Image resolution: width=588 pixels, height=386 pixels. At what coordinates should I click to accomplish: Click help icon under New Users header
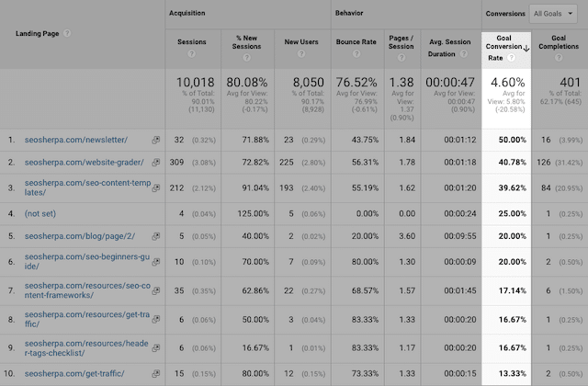pos(301,53)
